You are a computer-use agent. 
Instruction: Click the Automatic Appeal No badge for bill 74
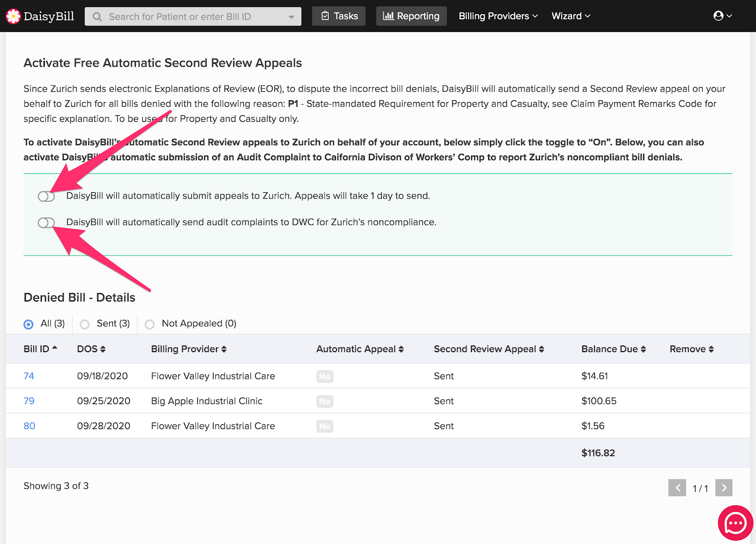click(x=325, y=376)
